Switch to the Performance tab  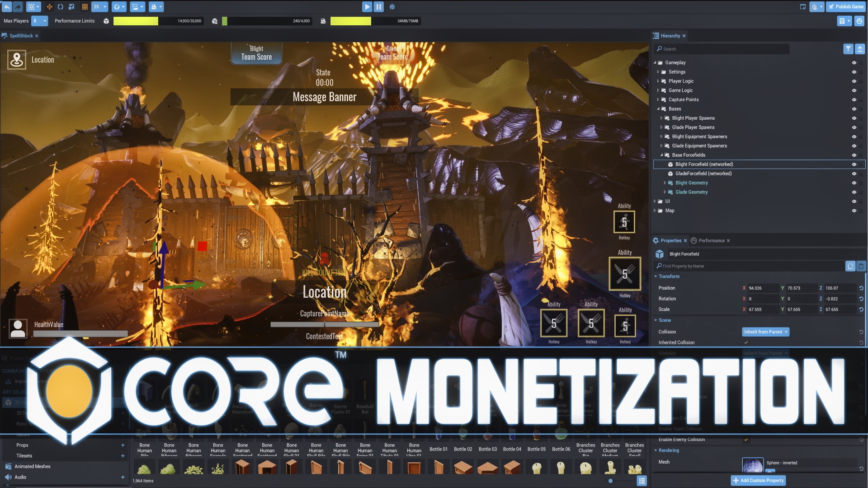711,241
